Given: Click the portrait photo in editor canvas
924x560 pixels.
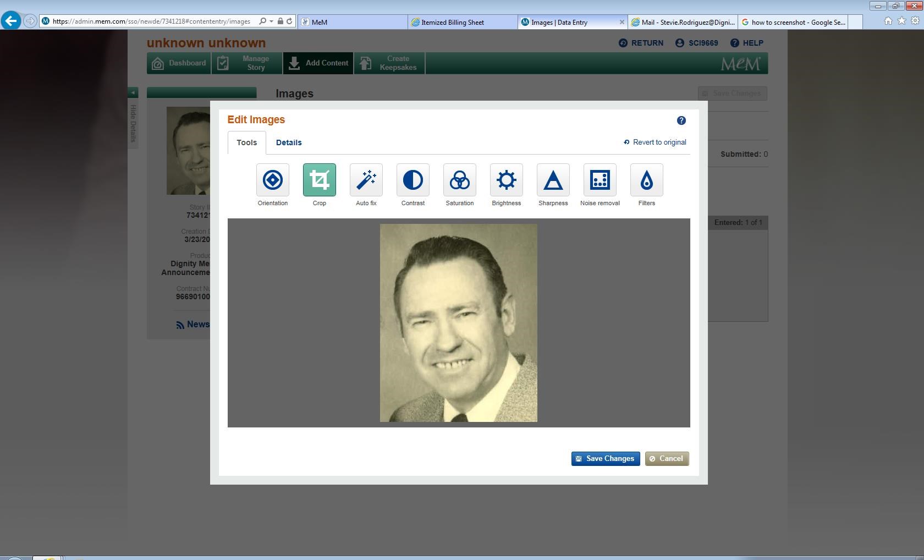Looking at the screenshot, I should (458, 323).
